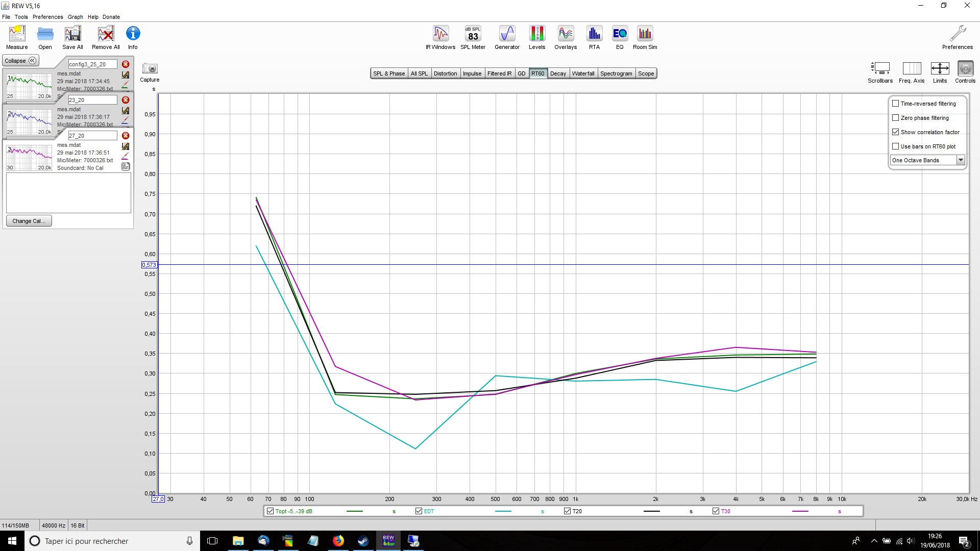Remove All measurements
The width and height of the screenshot is (980, 551).
[106, 38]
